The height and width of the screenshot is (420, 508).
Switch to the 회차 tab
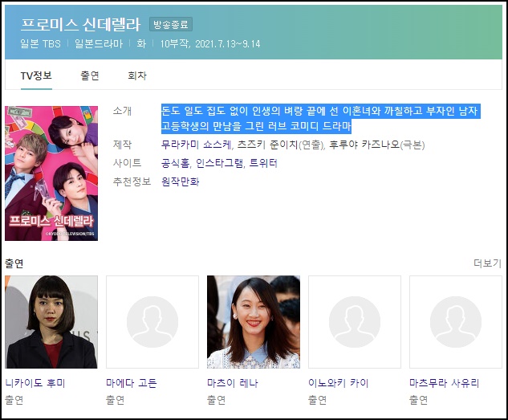point(137,75)
